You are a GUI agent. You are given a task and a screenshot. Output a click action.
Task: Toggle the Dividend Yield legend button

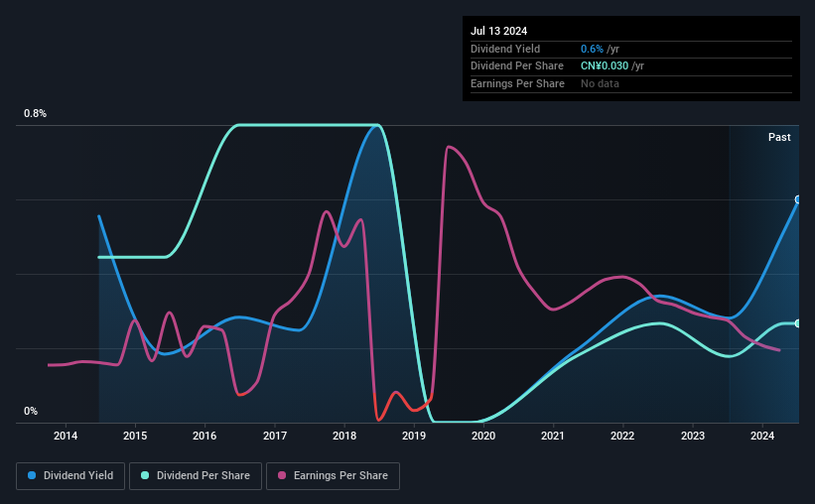point(70,476)
